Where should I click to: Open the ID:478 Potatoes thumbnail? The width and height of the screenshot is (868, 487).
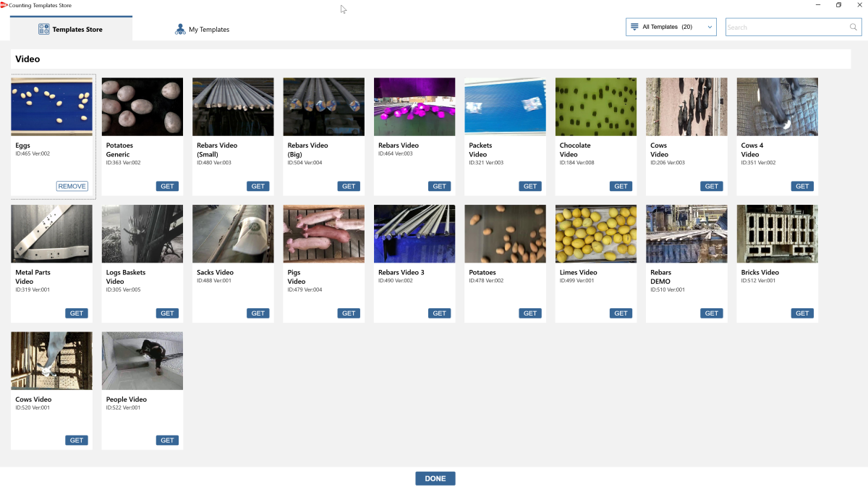[x=506, y=234]
